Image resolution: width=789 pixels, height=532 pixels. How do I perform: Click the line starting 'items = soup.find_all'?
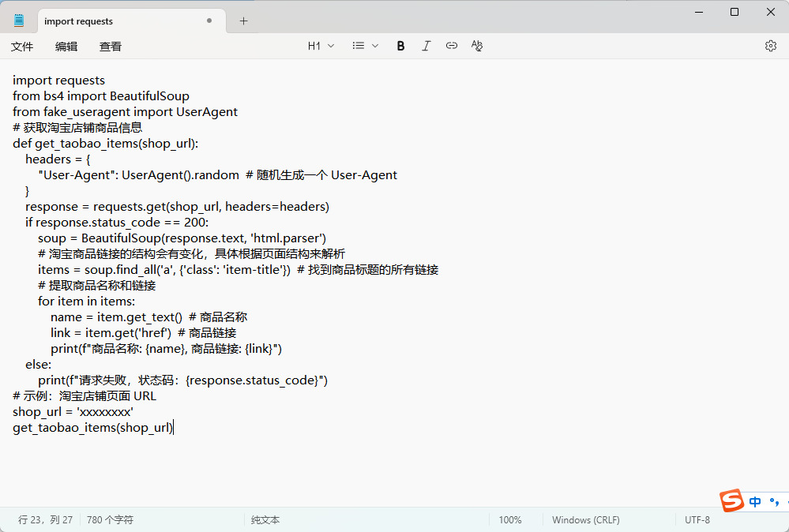pyautogui.click(x=238, y=270)
